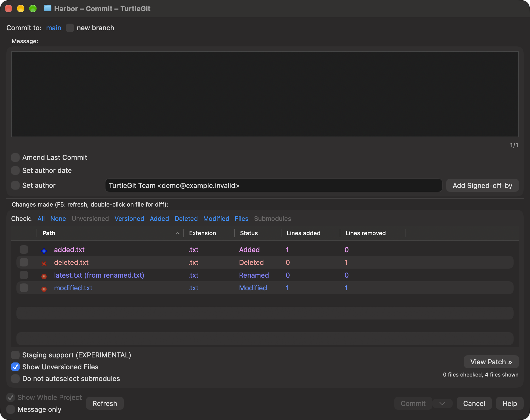The image size is (530, 420).
Task: Click the None check link
Action: (x=58, y=219)
